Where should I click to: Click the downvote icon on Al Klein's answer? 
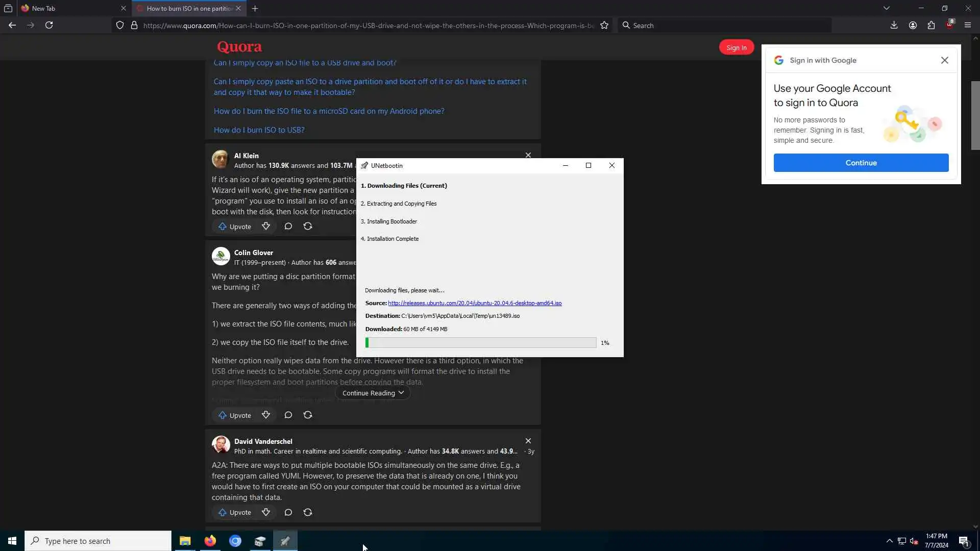point(266,226)
